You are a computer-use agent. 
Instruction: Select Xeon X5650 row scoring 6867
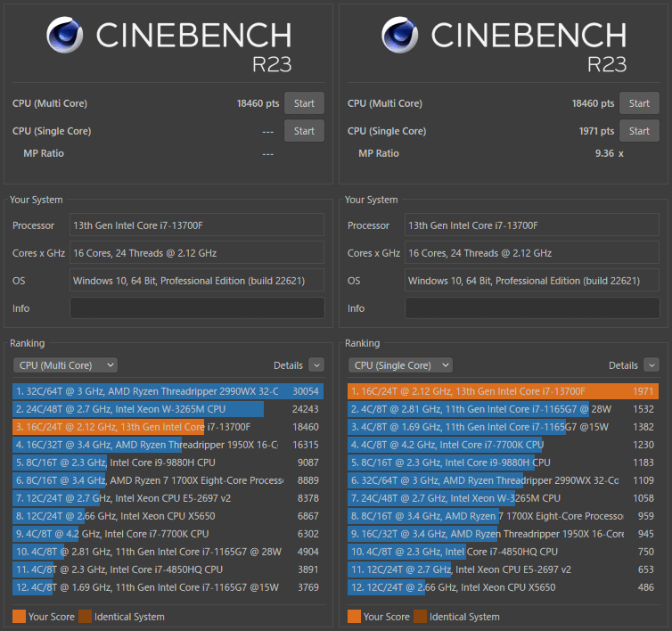click(x=168, y=516)
